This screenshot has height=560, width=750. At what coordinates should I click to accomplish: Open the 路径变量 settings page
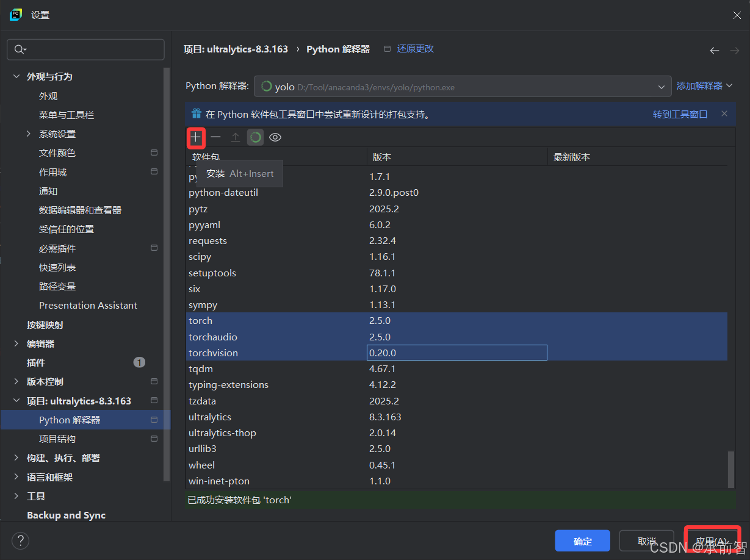pos(57,286)
